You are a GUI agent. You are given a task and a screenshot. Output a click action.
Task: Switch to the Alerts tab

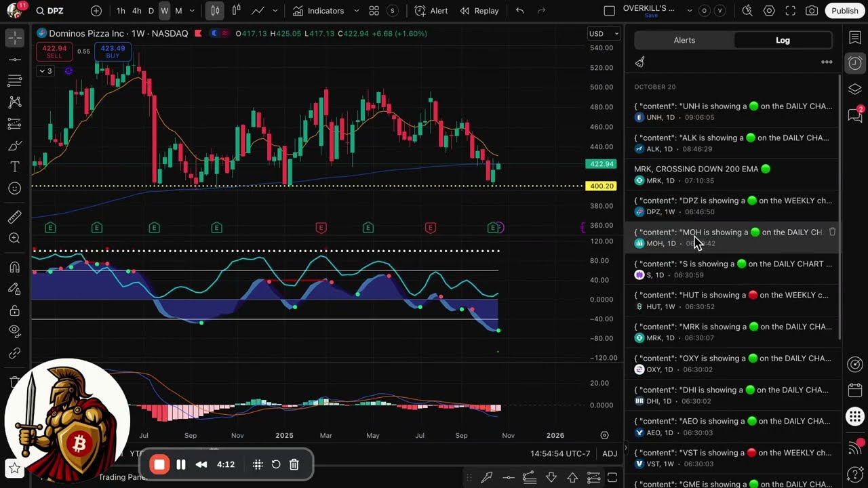point(684,40)
